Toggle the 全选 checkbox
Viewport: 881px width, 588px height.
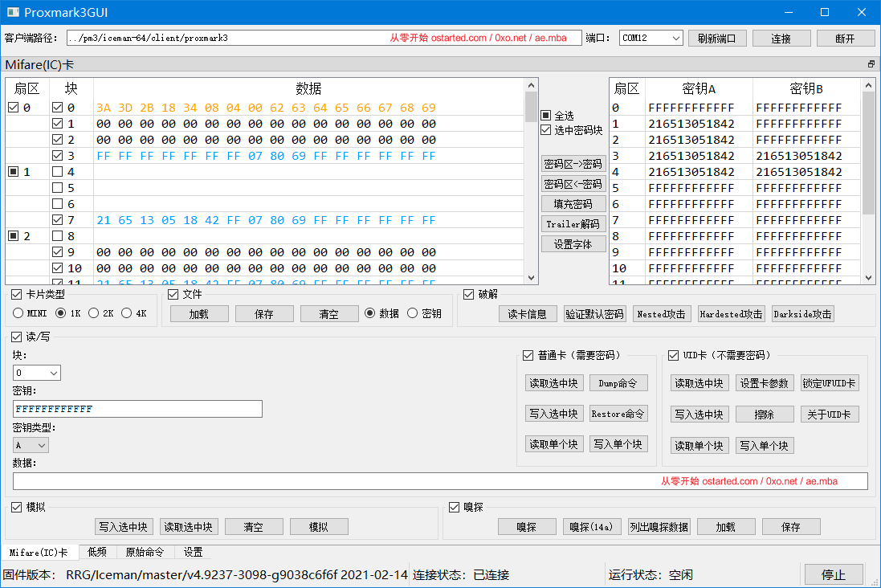(545, 115)
